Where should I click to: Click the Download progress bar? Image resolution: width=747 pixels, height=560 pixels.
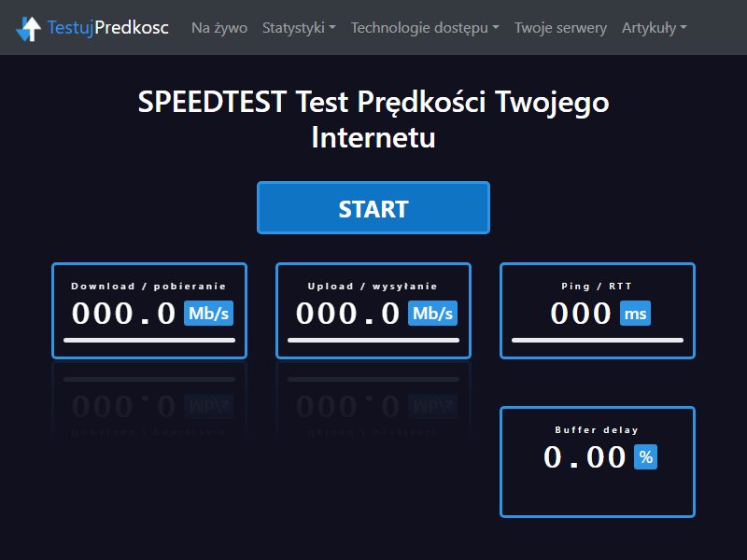(x=149, y=340)
